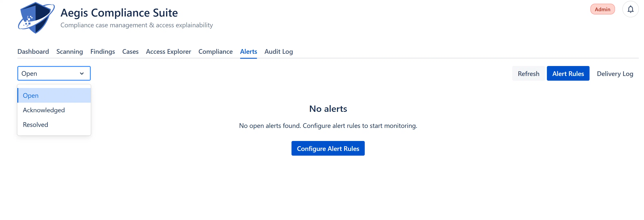Navigate to the Cases tab
The width and height of the screenshot is (644, 220).
click(130, 52)
